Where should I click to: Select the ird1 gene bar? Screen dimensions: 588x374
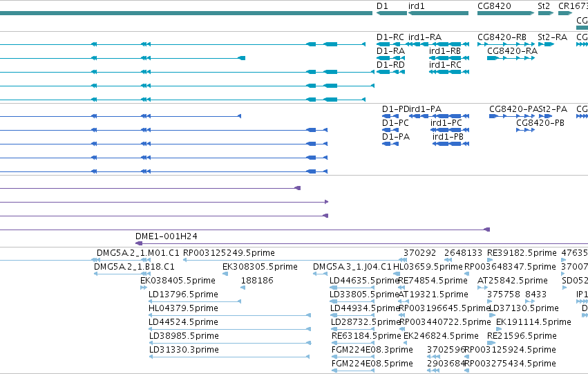[x=438, y=13]
